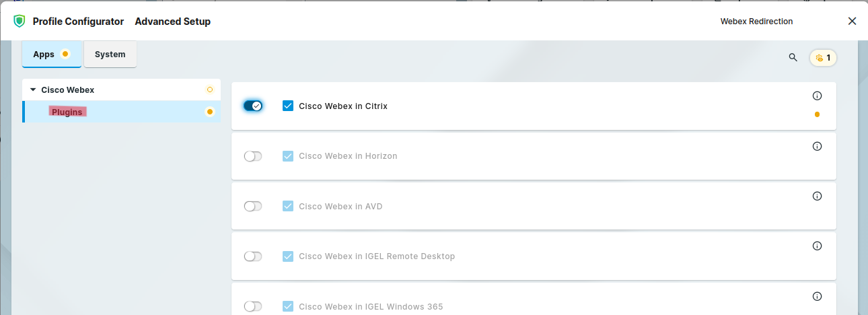Screen dimensions: 868x315
Task: Show info for Cisco Webex in AVD
Action: point(818,196)
